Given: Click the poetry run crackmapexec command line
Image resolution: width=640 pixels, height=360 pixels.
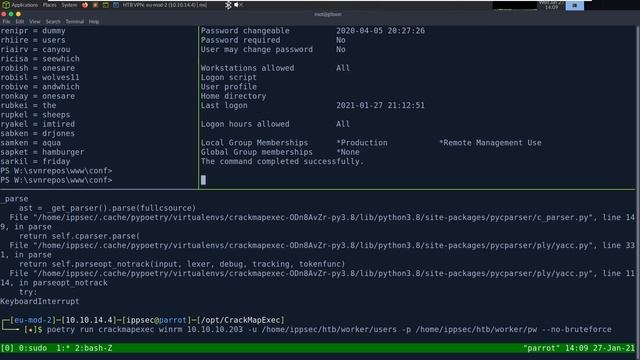Looking at the screenshot, I should (x=329, y=330).
